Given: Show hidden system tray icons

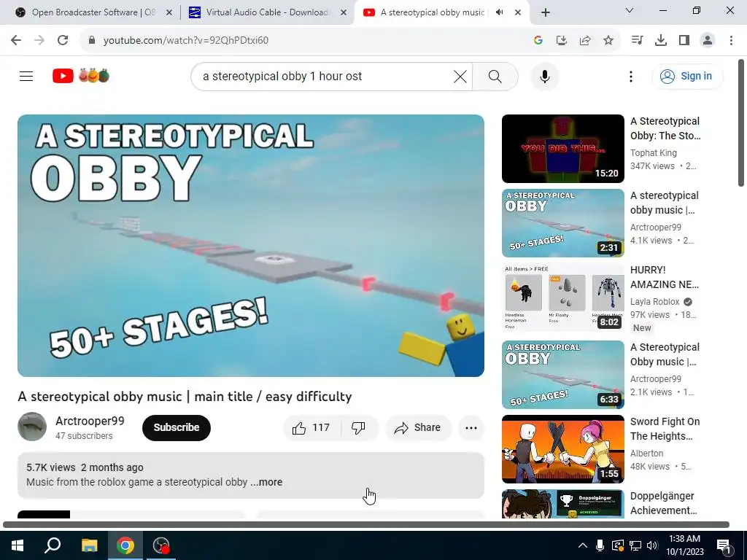Looking at the screenshot, I should (583, 545).
